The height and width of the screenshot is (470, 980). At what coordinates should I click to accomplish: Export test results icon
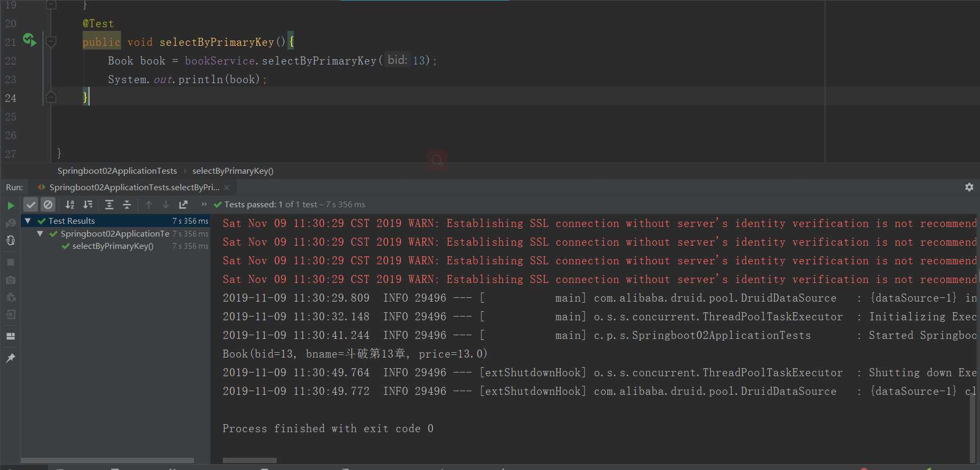tap(183, 205)
